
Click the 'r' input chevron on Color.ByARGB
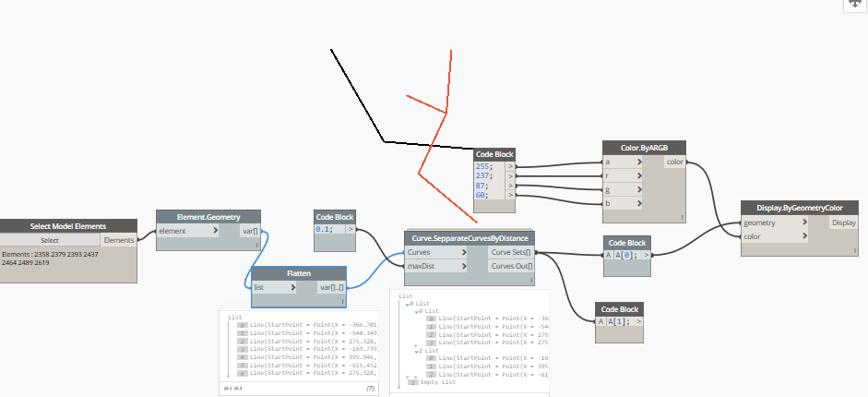click(639, 175)
